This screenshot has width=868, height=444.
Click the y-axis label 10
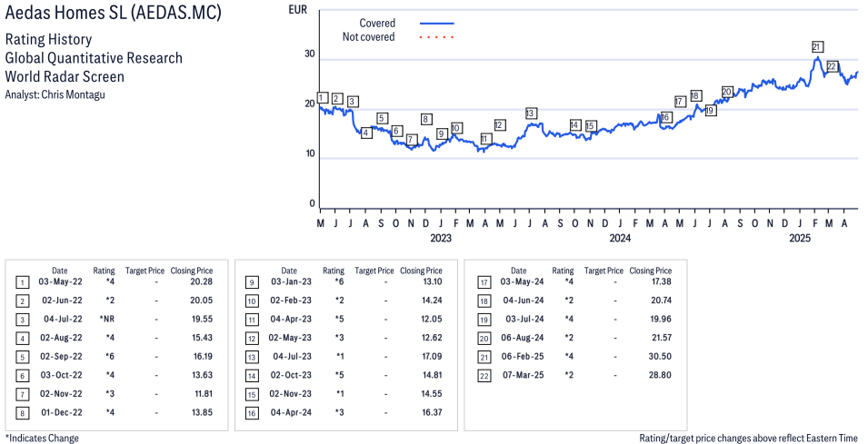coord(310,153)
